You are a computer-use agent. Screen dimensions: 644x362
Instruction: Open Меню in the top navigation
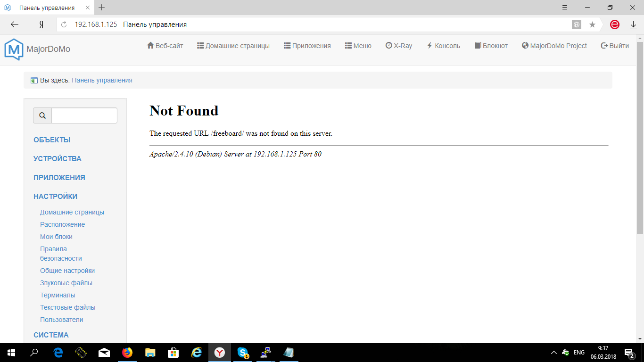pyautogui.click(x=358, y=46)
